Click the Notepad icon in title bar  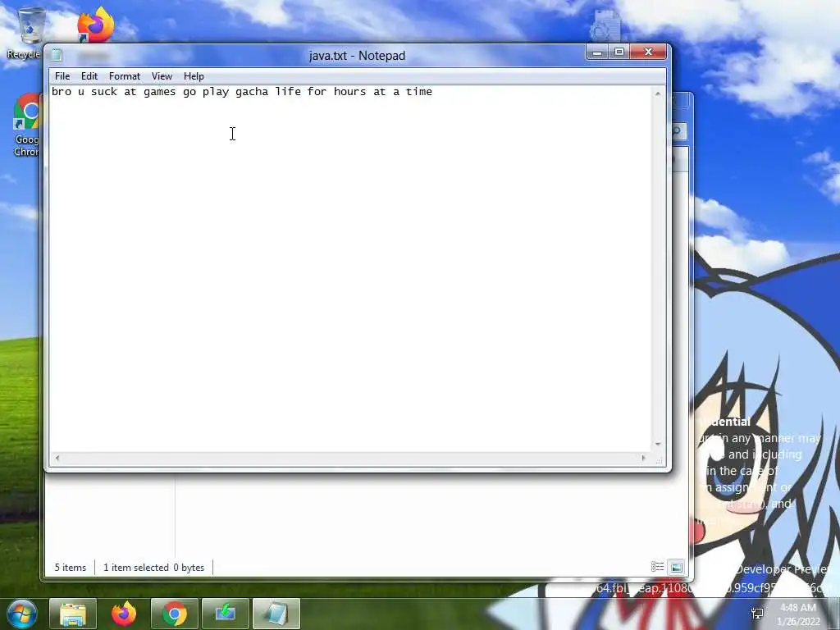tap(57, 55)
